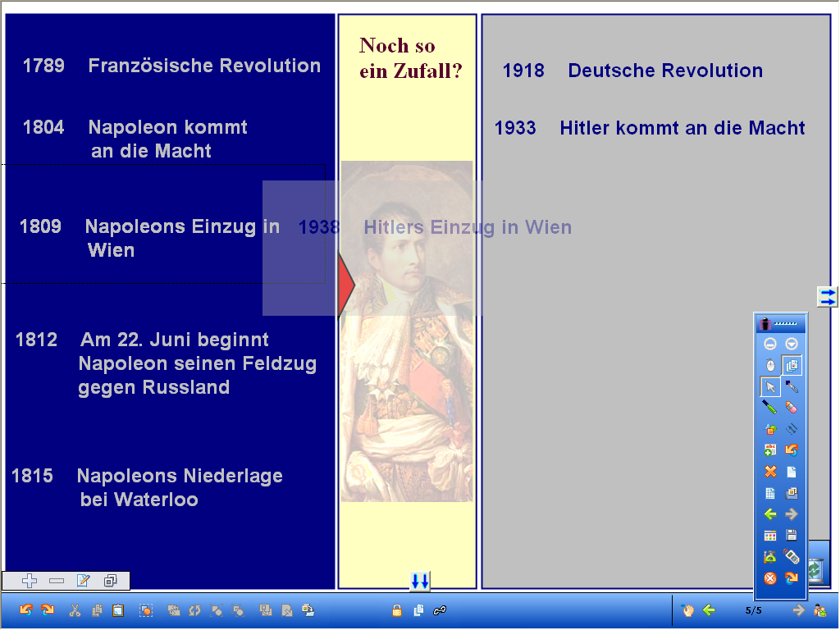Redo with bottom bar orange redo arrow
This screenshot has height=630, width=840.
48,609
